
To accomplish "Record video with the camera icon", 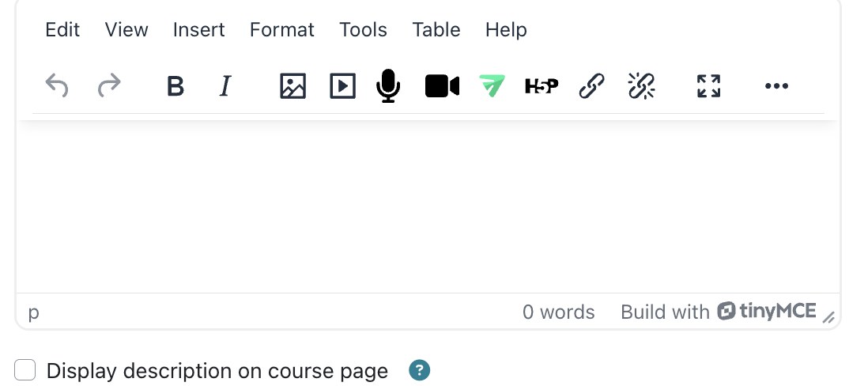I will (x=442, y=86).
